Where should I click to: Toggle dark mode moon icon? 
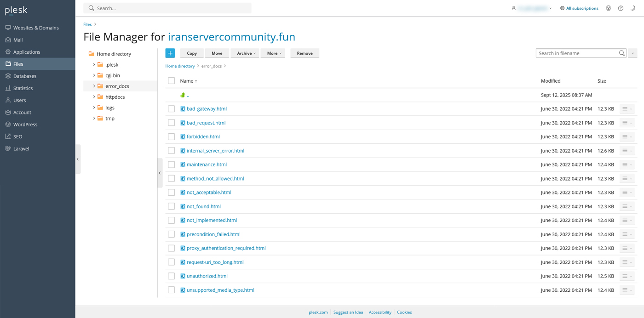point(633,8)
